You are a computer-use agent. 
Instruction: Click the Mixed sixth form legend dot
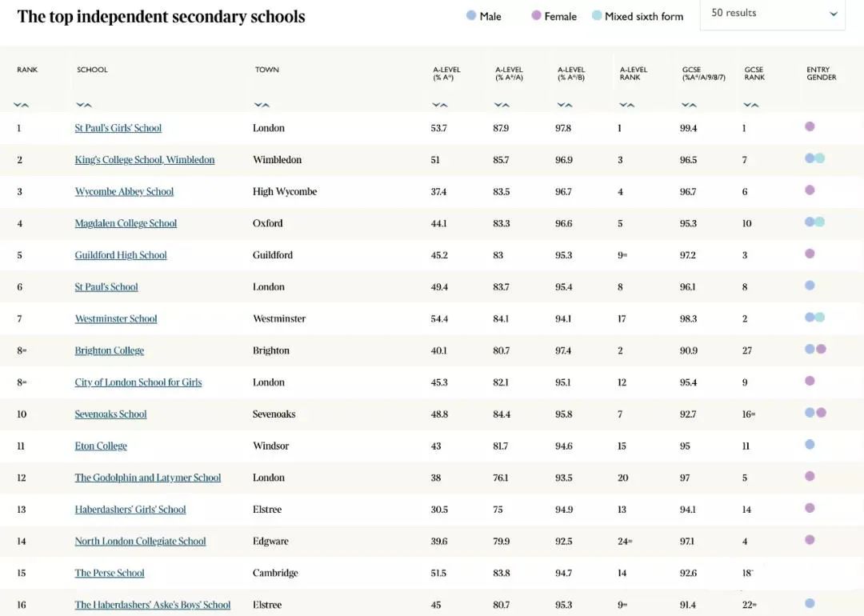(597, 15)
